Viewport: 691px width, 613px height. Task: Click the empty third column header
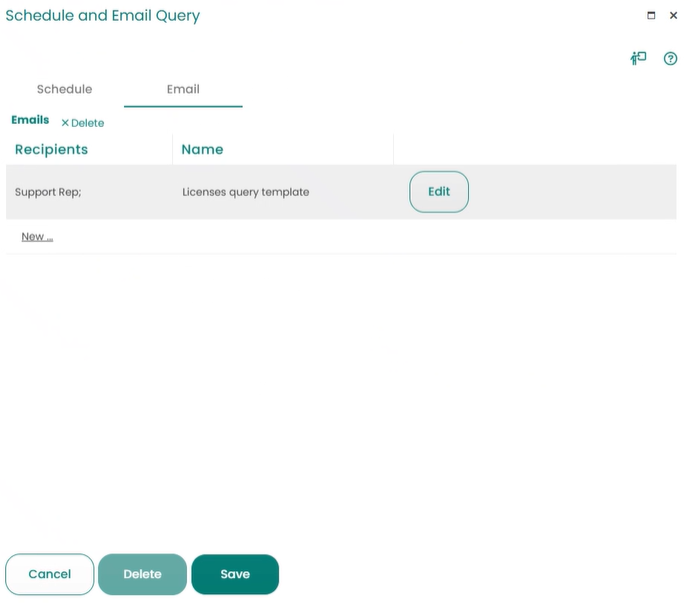point(534,150)
